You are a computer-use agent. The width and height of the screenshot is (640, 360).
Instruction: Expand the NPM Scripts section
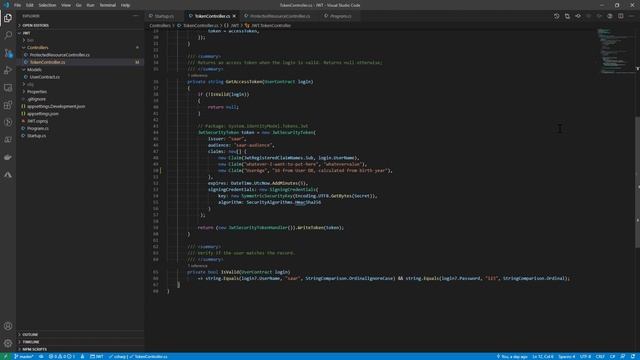[80, 349]
